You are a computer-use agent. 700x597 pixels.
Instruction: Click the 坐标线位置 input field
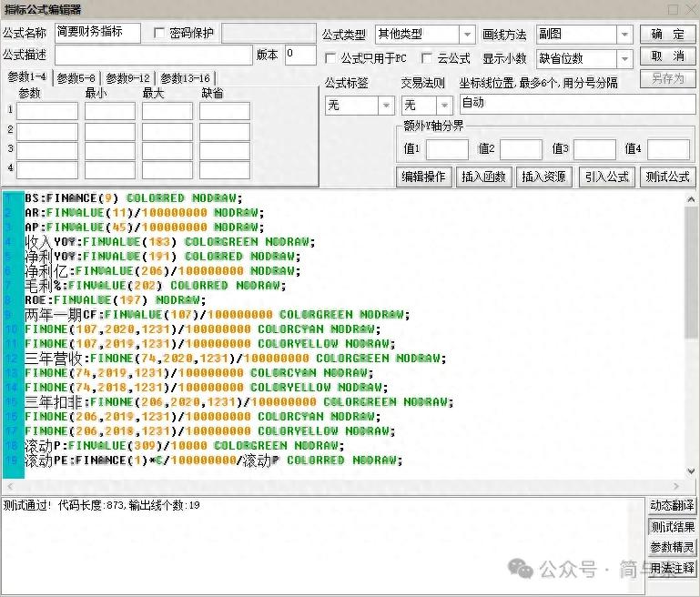[x=578, y=104]
